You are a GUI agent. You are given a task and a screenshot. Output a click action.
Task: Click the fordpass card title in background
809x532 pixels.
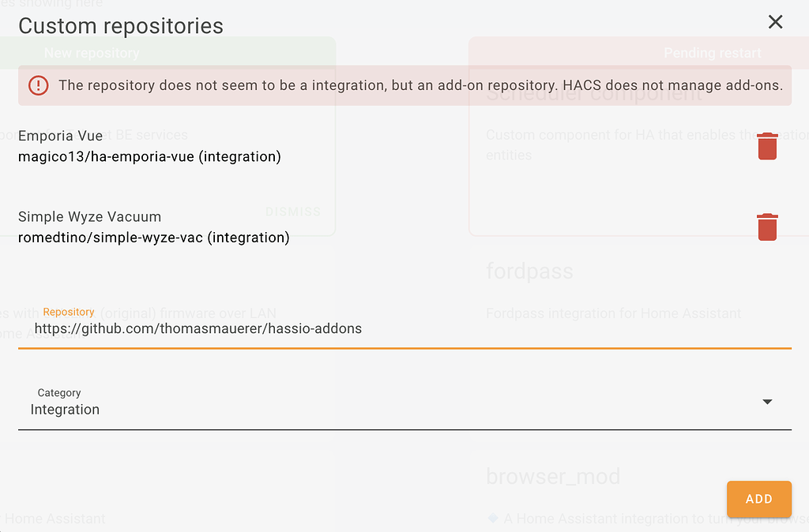coord(529,272)
